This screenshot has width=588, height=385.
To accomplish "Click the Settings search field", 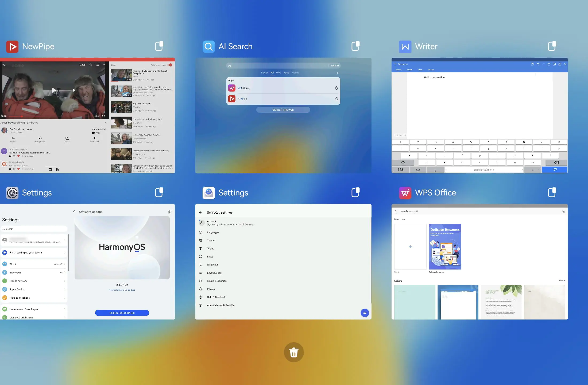I will [x=34, y=229].
